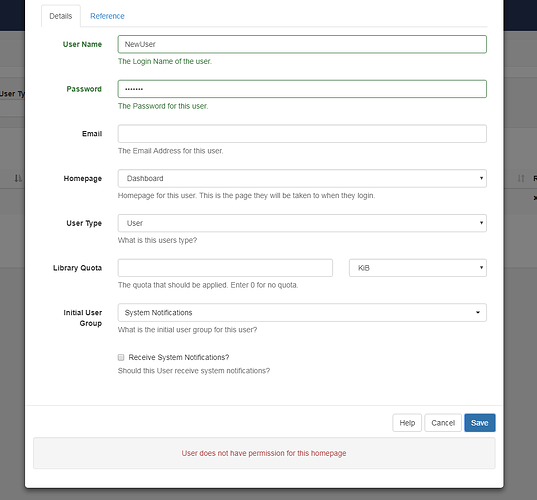
Task: Enable Receive System Notifications checkbox
Action: click(121, 357)
